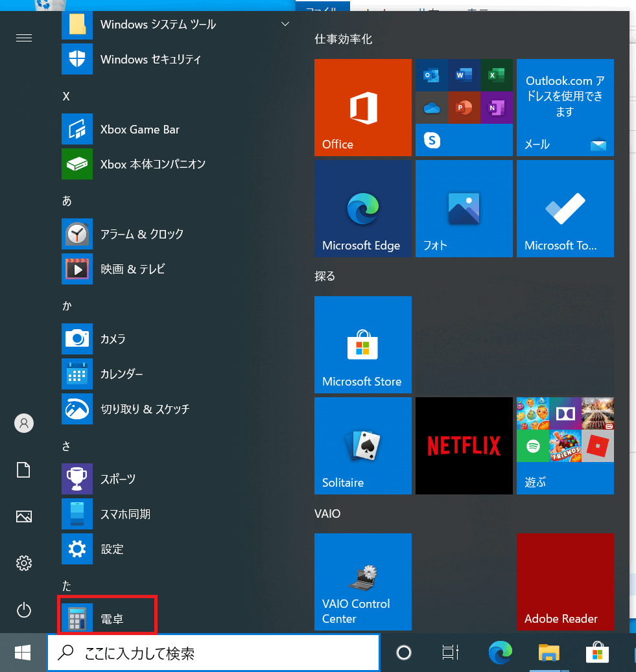Screen dimensions: 636x672
Task: Open Xbox 本体コンパニオン
Action: coord(176,164)
